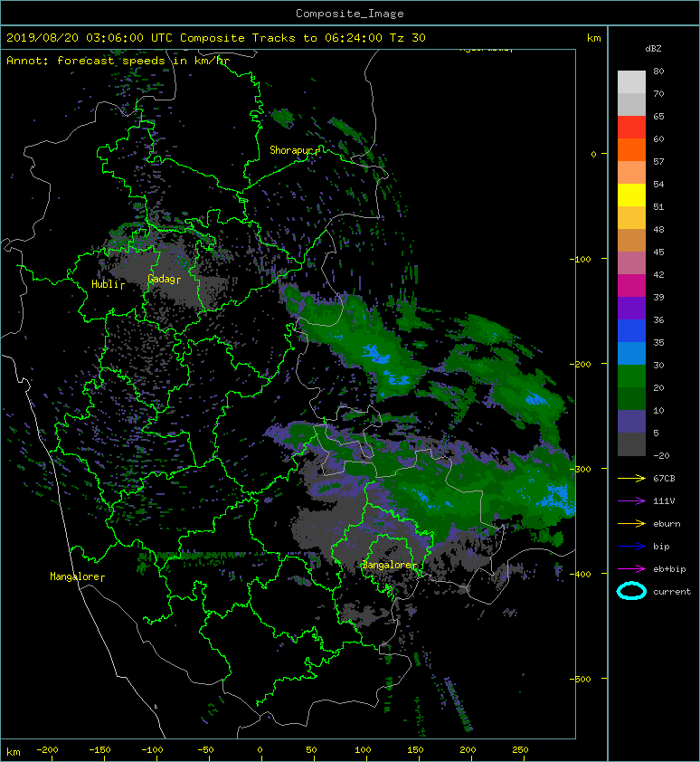
Task: Click the km unit label at top right
Action: [593, 38]
